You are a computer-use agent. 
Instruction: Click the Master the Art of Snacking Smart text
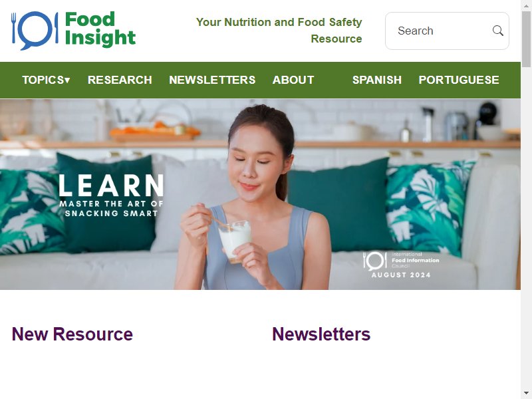pos(111,208)
